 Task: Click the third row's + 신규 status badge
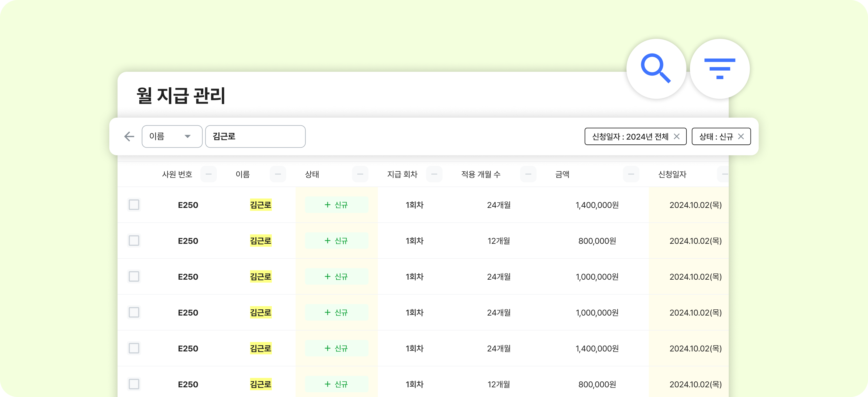pyautogui.click(x=336, y=277)
